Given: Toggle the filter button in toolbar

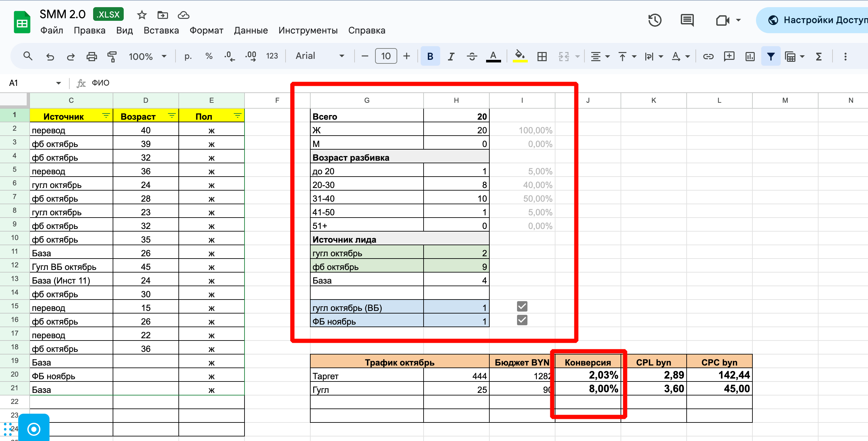Looking at the screenshot, I should tap(771, 56).
